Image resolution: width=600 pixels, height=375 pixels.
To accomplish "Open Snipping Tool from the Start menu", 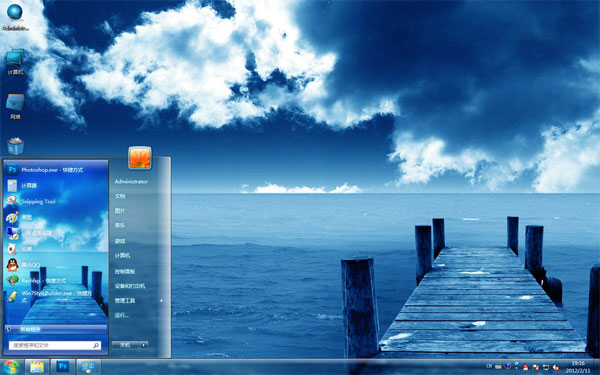I will tap(56, 201).
